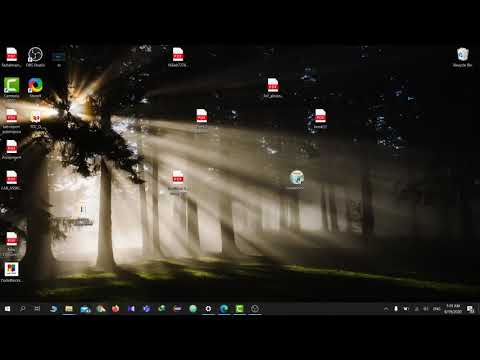Open File Explorer from the taskbar
Image resolution: width=480 pixels, height=360 pixels.
click(69, 309)
